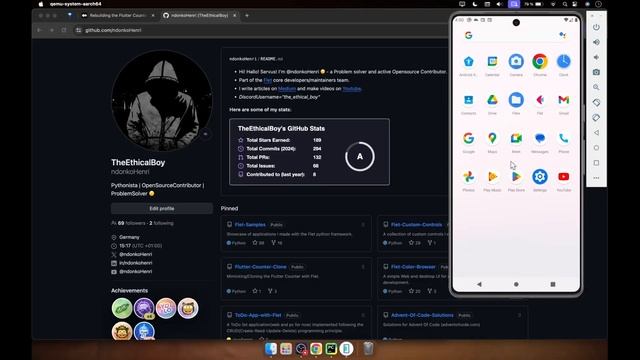Click emulator volume down button
Viewport: 640px width, 360px height.
(x=596, y=57)
